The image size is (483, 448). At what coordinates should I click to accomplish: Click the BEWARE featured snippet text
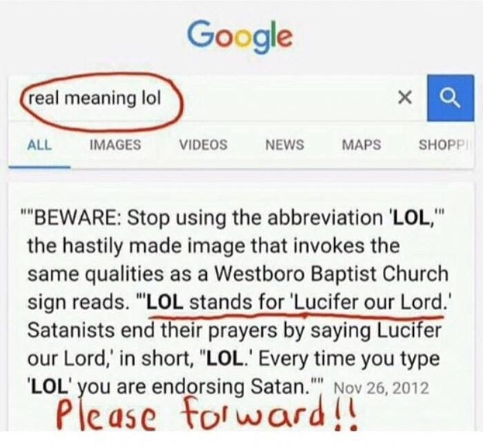[x=237, y=302]
